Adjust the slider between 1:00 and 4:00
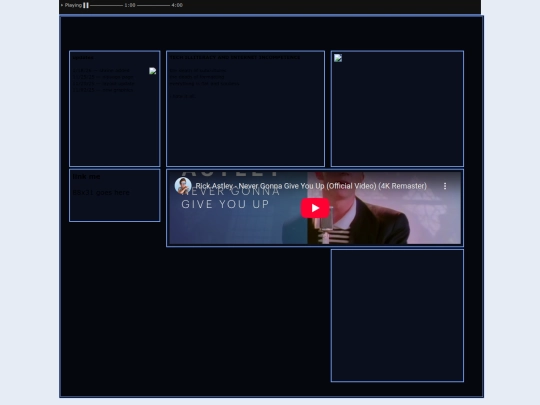Screen dimensions: 540x405 [x=154, y=5]
